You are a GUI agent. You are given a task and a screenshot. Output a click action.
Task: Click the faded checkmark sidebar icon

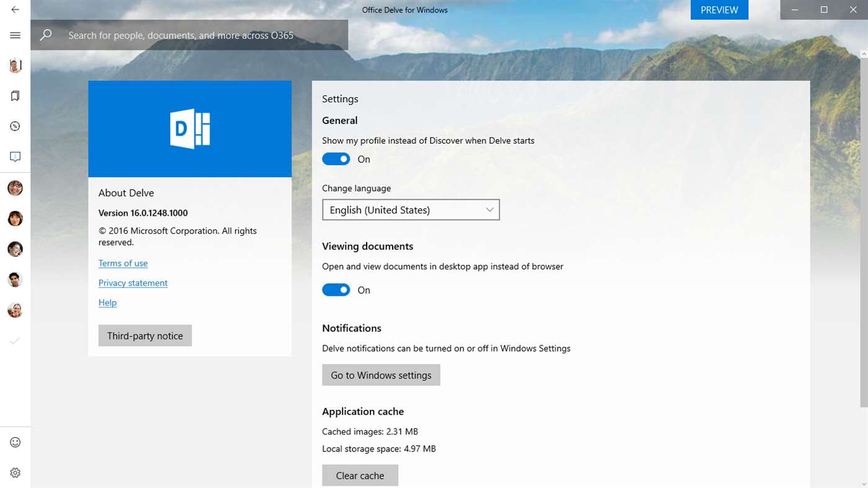pyautogui.click(x=15, y=340)
